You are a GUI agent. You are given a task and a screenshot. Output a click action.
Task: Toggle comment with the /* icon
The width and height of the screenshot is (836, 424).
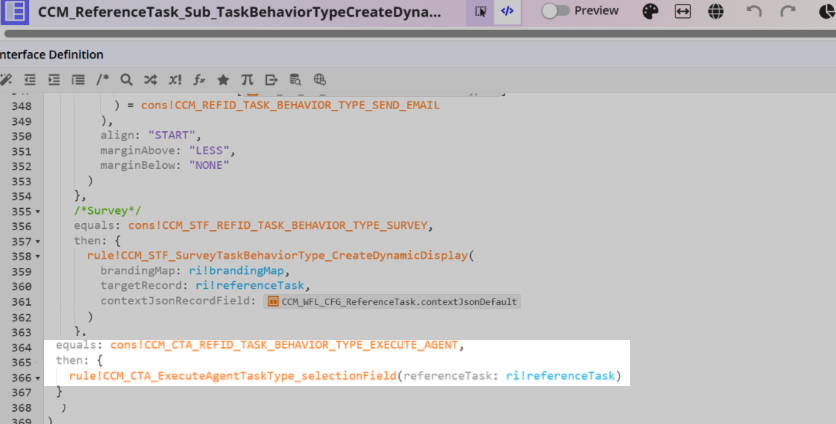coord(102,80)
